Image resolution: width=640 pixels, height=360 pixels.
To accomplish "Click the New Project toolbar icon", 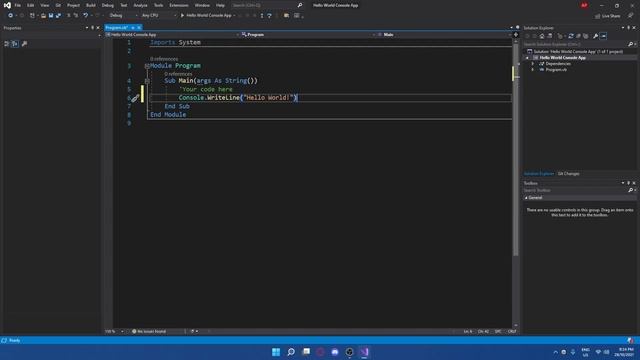I will [32, 16].
